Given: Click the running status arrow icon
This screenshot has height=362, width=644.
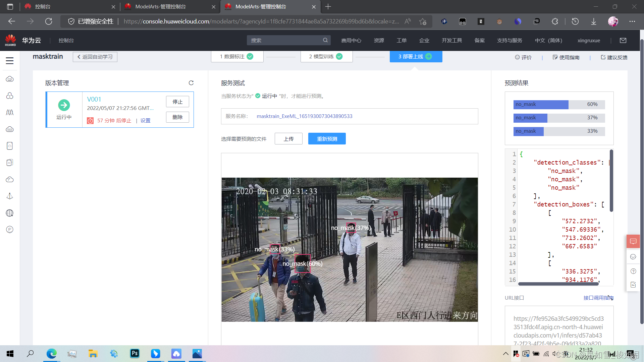Looking at the screenshot, I should [x=64, y=105].
